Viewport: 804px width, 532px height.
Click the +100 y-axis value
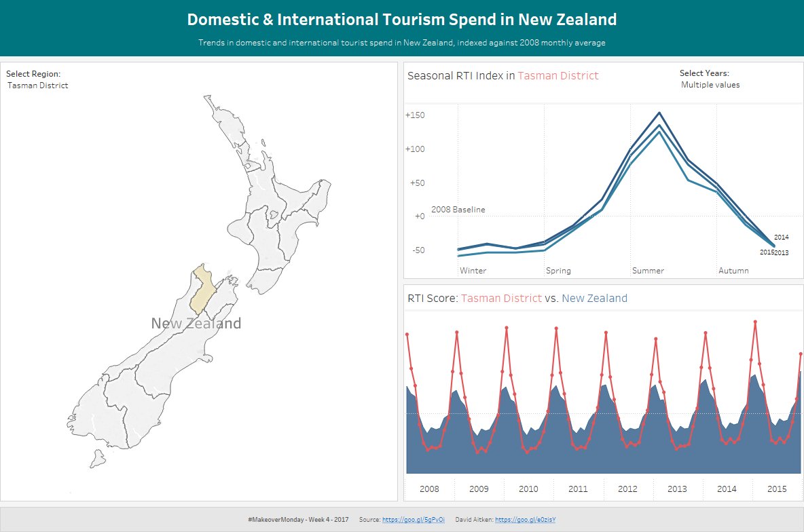[x=415, y=149]
